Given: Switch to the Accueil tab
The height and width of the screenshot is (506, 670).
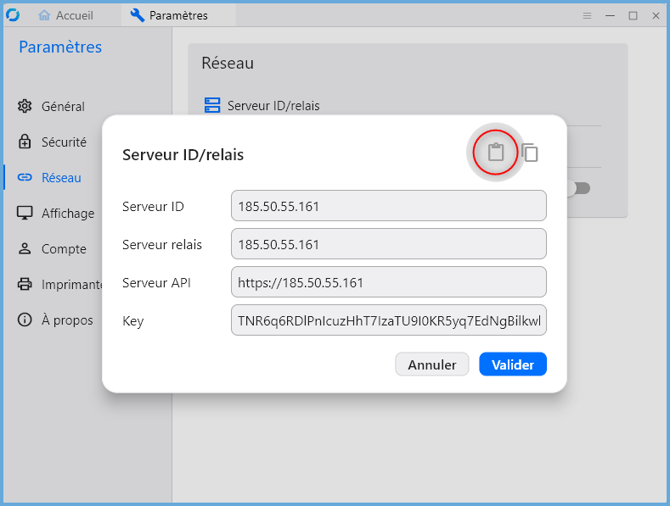Looking at the screenshot, I should (65, 15).
